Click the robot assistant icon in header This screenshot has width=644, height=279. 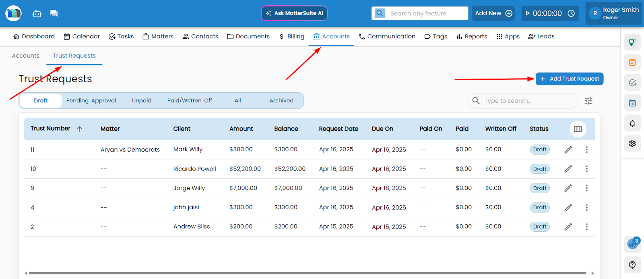tap(37, 14)
